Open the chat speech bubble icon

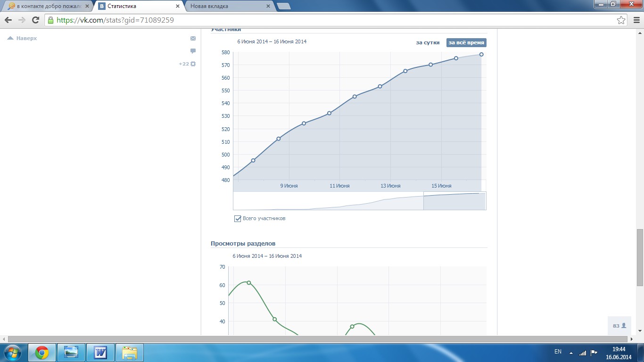click(x=193, y=51)
